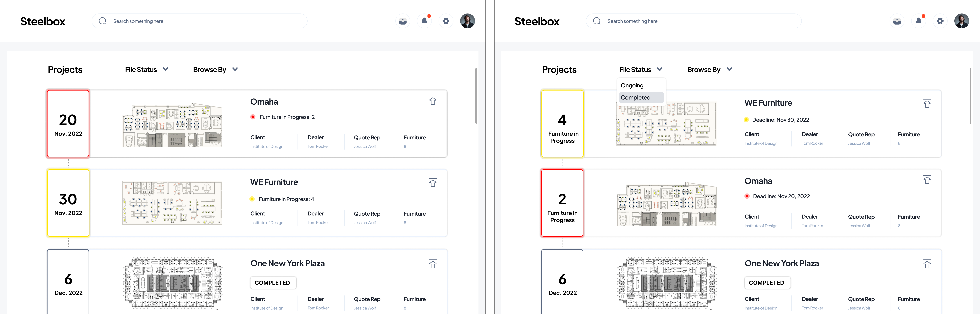Click 4 Furniture in Progress tile
Viewport: 980px width, 314px height.
pyautogui.click(x=562, y=124)
